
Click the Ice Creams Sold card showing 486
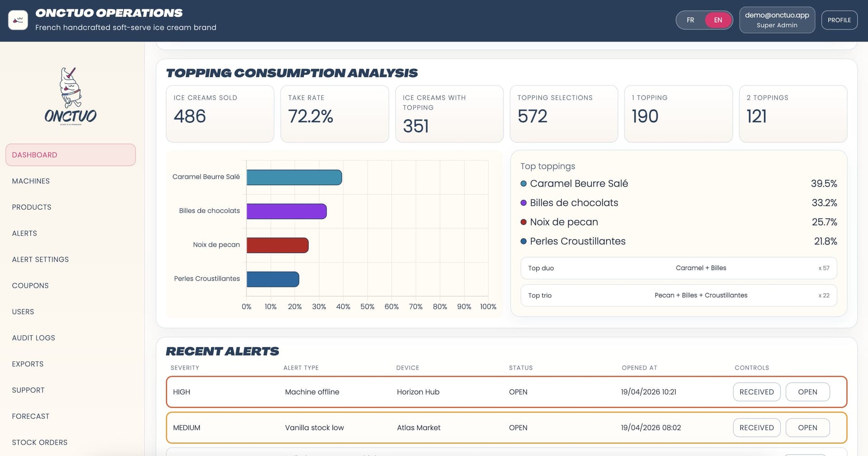(220, 114)
